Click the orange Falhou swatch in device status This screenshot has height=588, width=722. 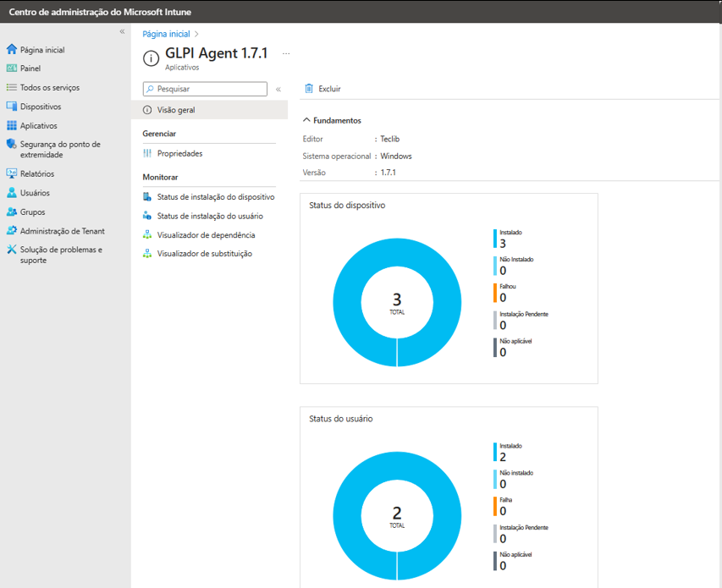495,293
